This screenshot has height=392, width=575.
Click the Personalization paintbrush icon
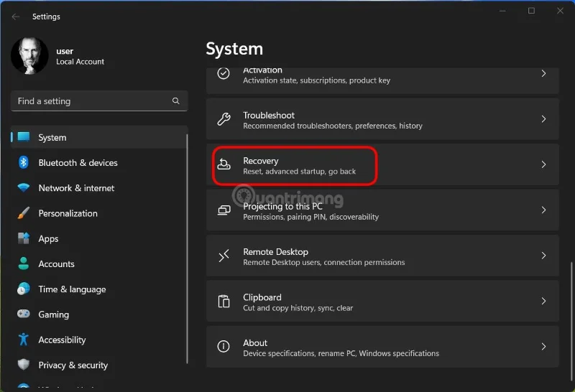(x=24, y=213)
